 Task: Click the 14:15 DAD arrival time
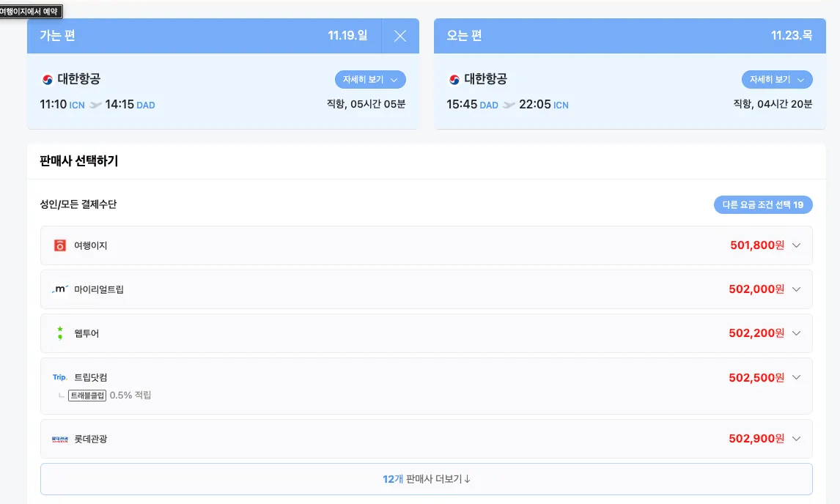[x=130, y=105]
